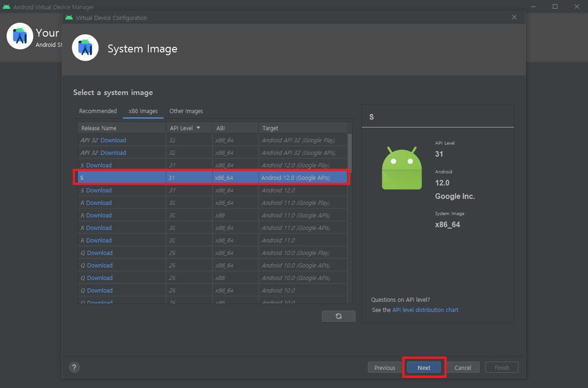588x388 pixels.
Task: Download R x86_64 Android 11.0 Google APIs image
Action: [99, 228]
